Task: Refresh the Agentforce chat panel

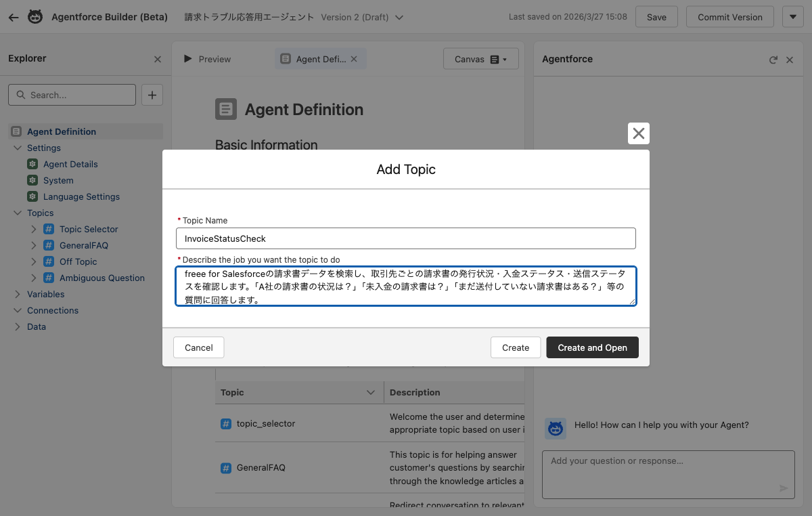Action: tap(773, 60)
